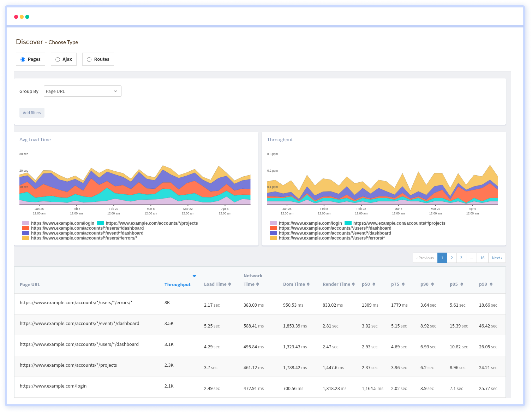Click the Load Time column header label

215,284
